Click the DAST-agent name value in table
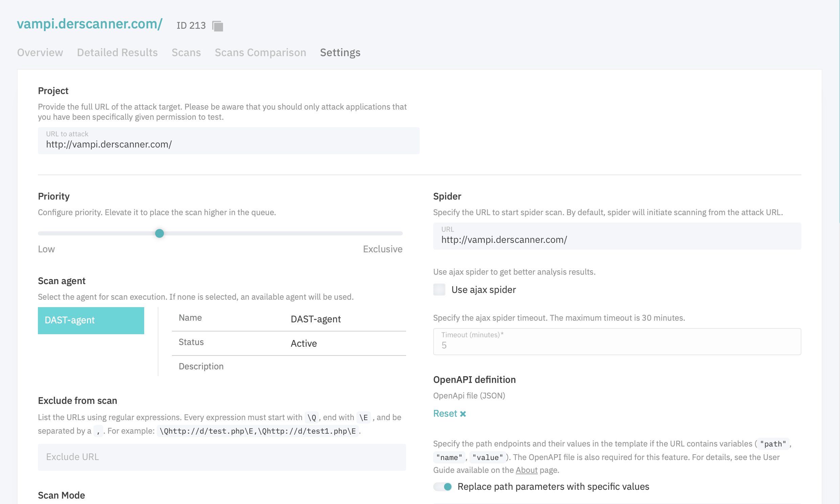The height and width of the screenshot is (504, 840). (316, 319)
